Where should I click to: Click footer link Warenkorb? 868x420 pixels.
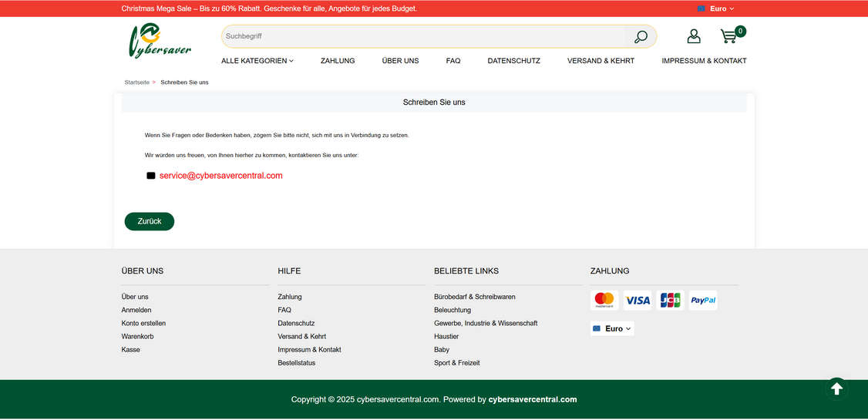(x=138, y=337)
